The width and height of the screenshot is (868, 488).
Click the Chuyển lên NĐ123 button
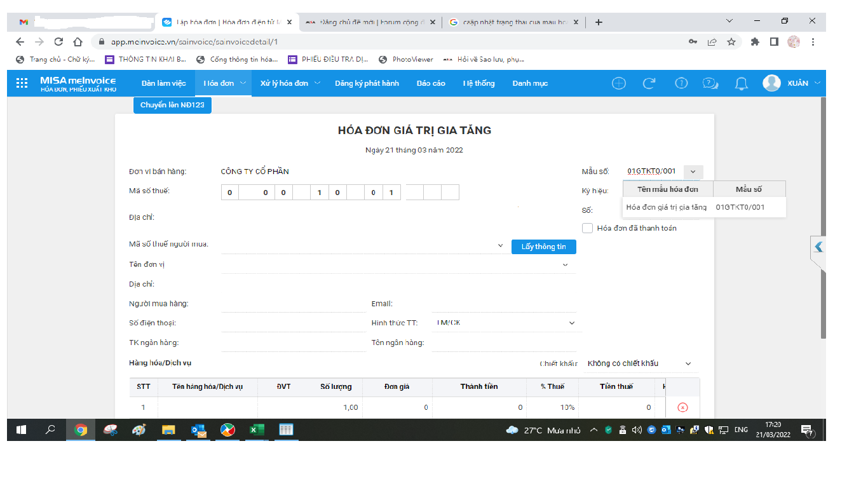172,105
